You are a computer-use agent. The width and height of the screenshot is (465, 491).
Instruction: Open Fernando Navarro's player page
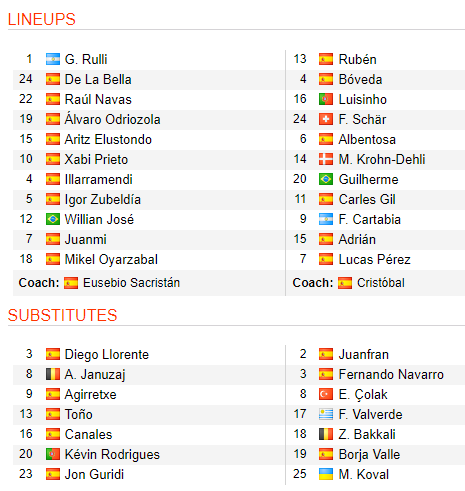(391, 375)
